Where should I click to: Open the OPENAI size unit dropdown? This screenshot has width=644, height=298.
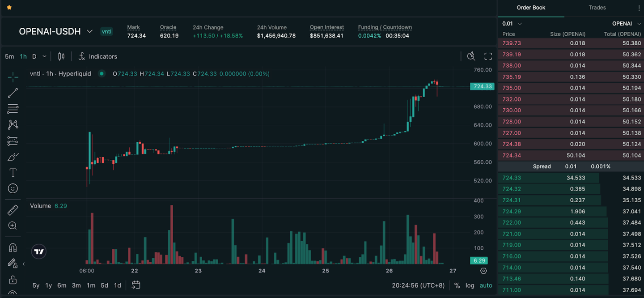(625, 24)
